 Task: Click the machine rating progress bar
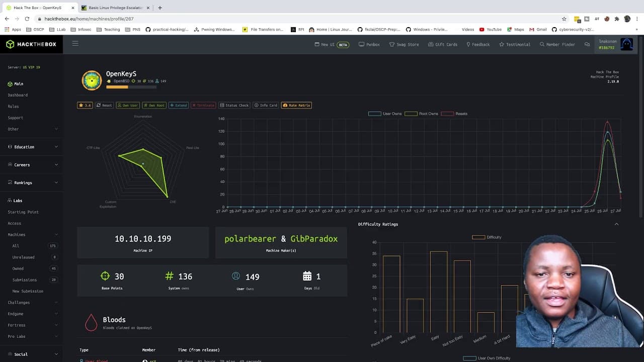click(131, 87)
